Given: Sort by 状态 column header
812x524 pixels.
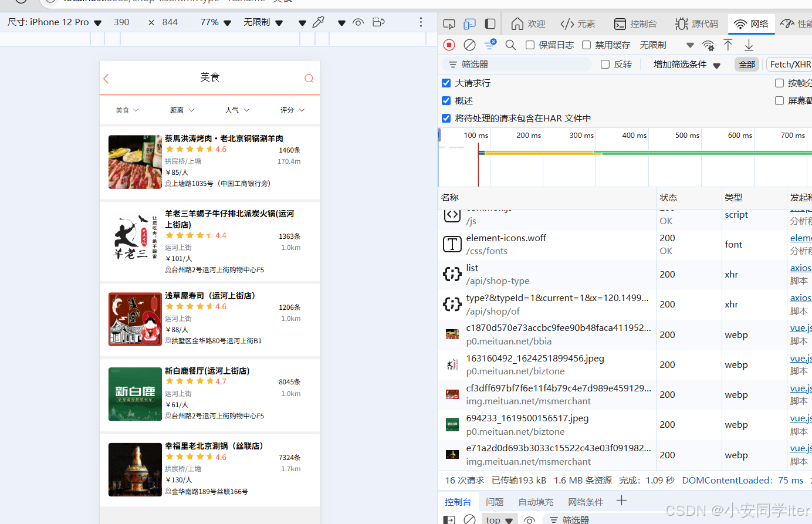Looking at the screenshot, I should [x=689, y=198].
